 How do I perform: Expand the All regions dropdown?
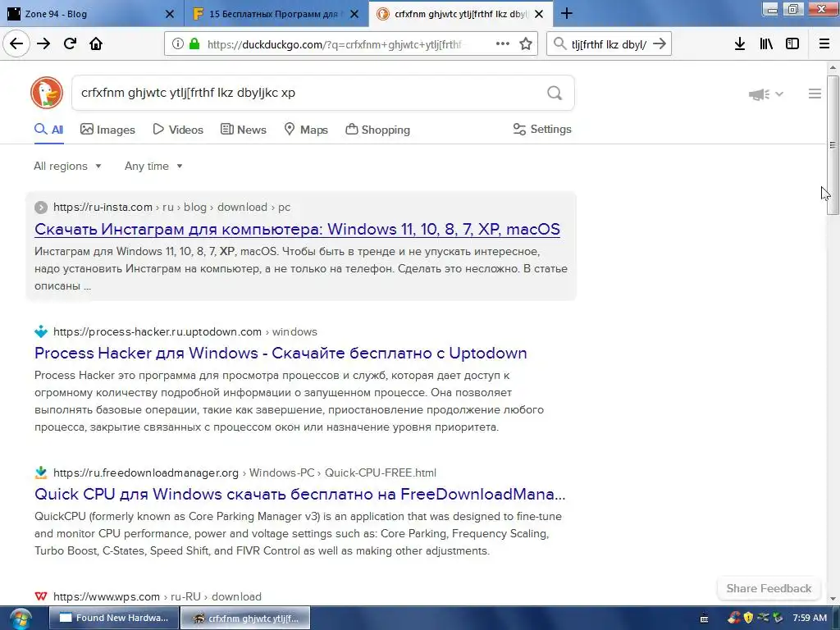tap(67, 166)
